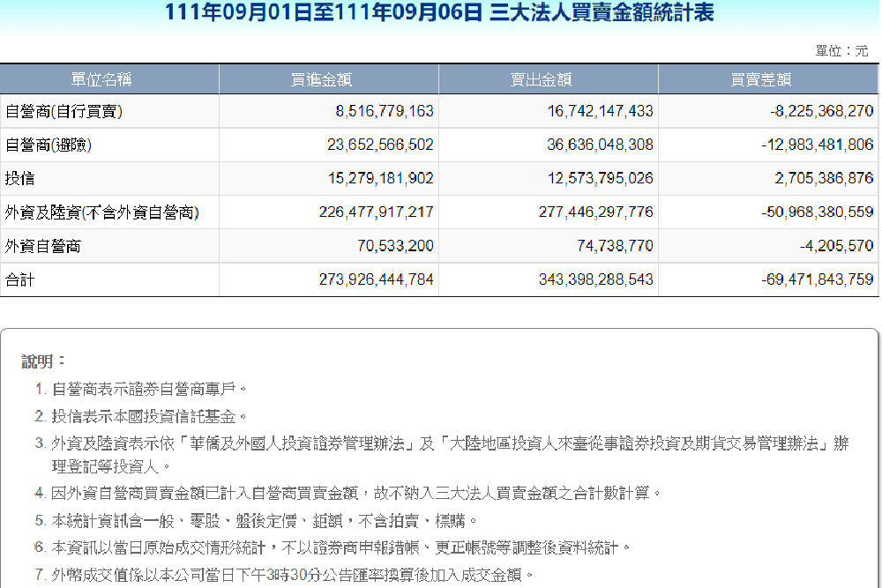Viewport: 882px width, 588px height.
Task: Click difference value -4,205,570
Action: click(x=836, y=246)
